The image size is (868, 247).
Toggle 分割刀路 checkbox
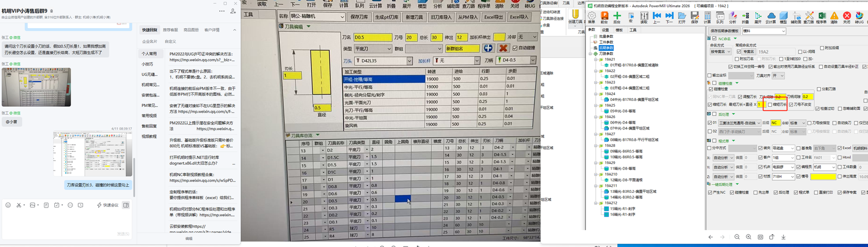pos(819,89)
